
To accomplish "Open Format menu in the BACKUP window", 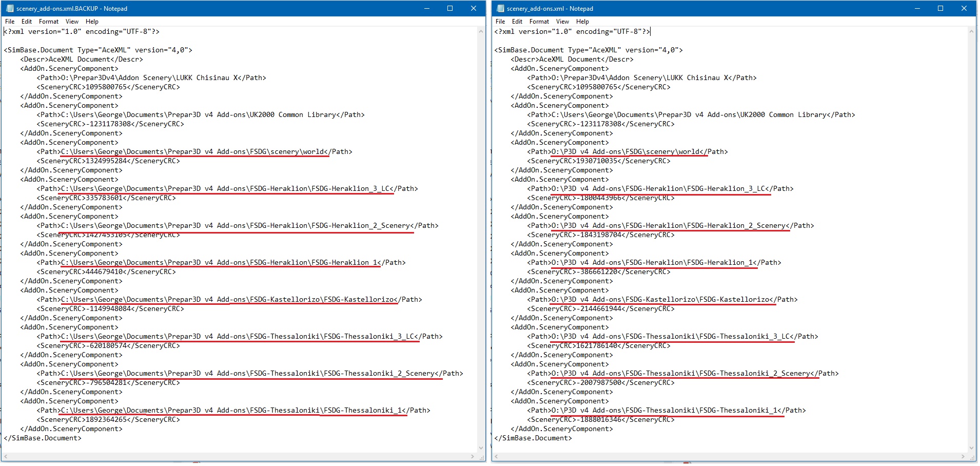I will pos(49,22).
